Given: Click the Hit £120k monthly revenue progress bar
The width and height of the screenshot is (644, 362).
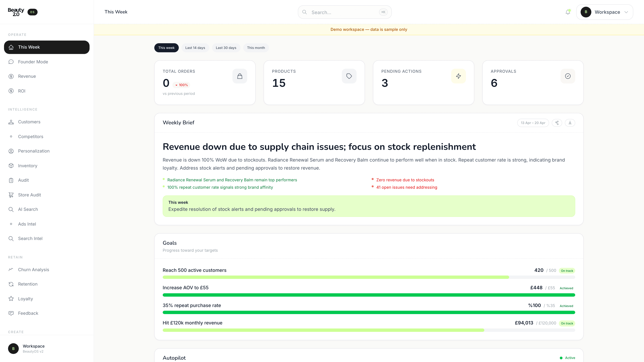Looking at the screenshot, I should 369,330.
